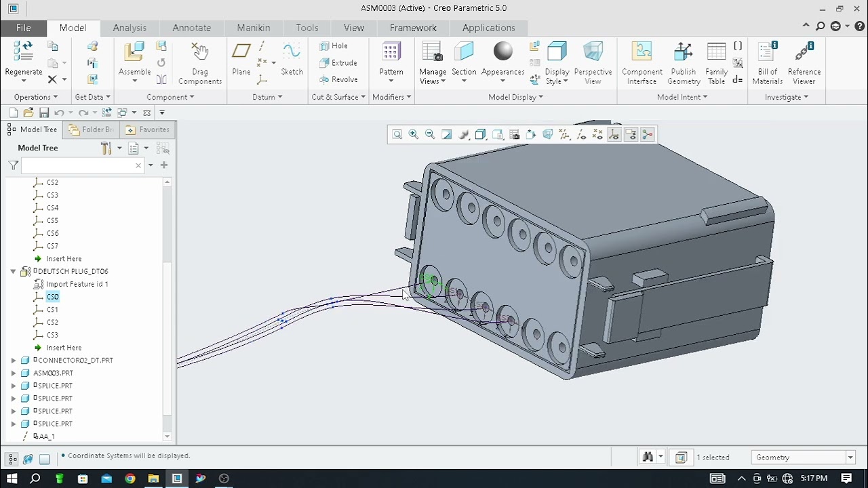Toggle coordinate system display in graphics toolbar
Screen dimensions: 868x488
614,134
